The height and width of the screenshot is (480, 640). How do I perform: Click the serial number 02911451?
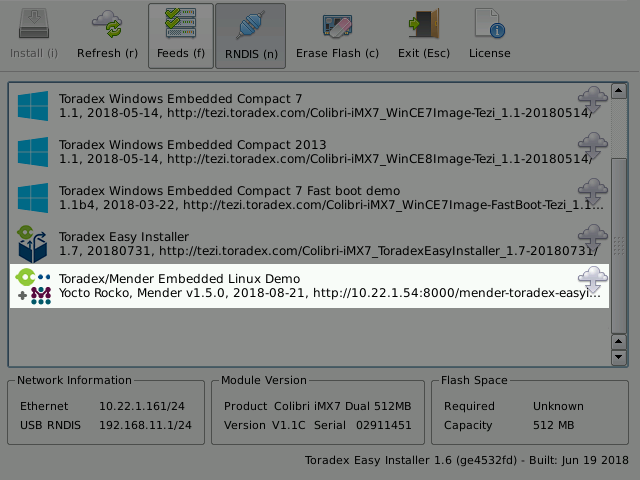(x=383, y=425)
